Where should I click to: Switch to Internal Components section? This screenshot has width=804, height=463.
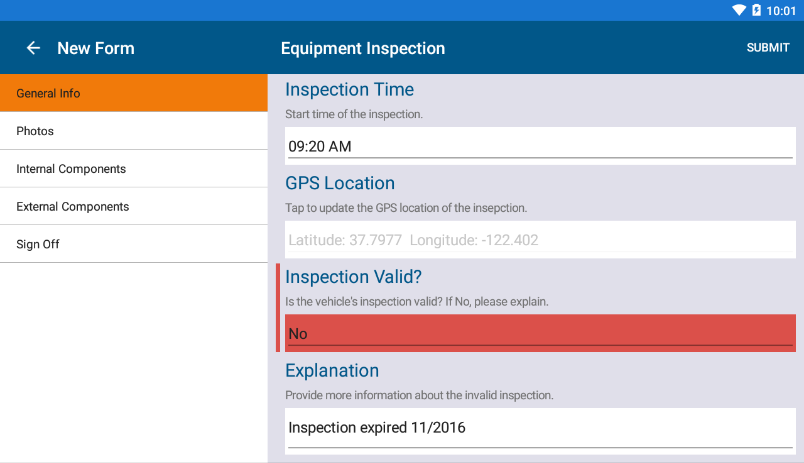click(134, 169)
